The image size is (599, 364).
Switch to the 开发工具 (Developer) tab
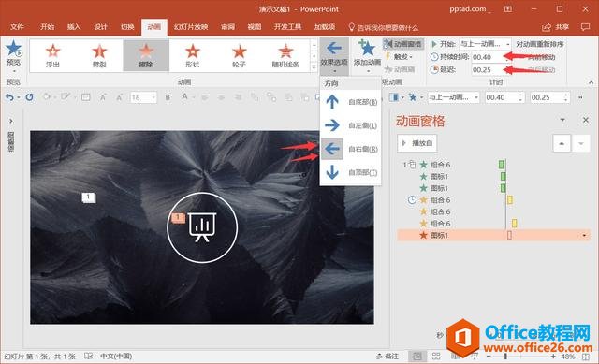[287, 27]
